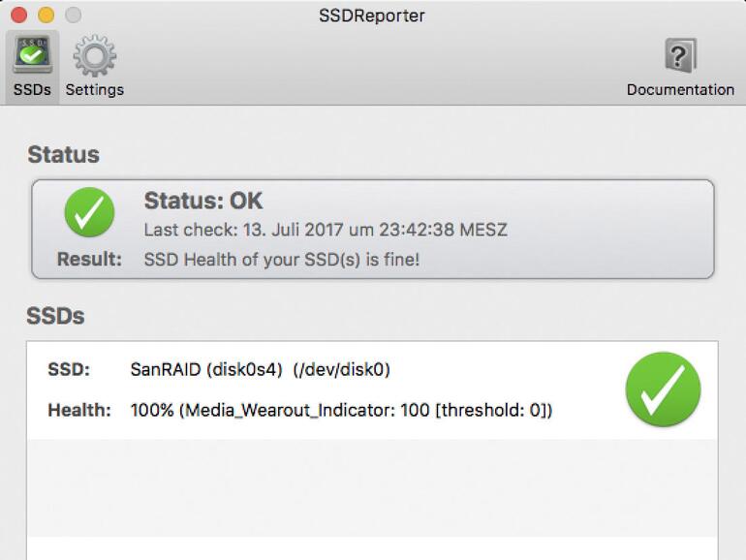Image resolution: width=746 pixels, height=560 pixels.
Task: Click the SSDReporter window title
Action: [x=372, y=16]
